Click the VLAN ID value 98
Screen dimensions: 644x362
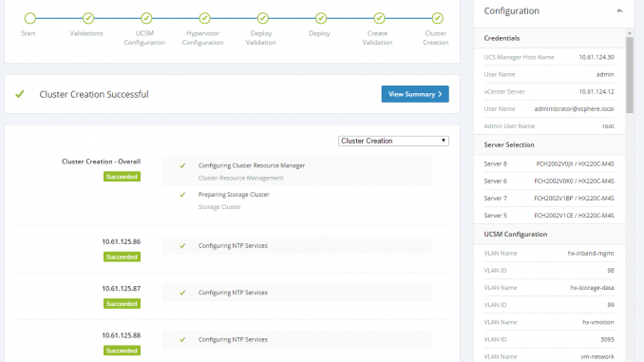pos(611,271)
